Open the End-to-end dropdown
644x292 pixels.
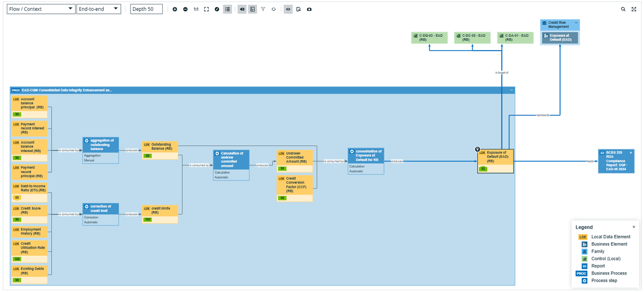click(x=98, y=9)
